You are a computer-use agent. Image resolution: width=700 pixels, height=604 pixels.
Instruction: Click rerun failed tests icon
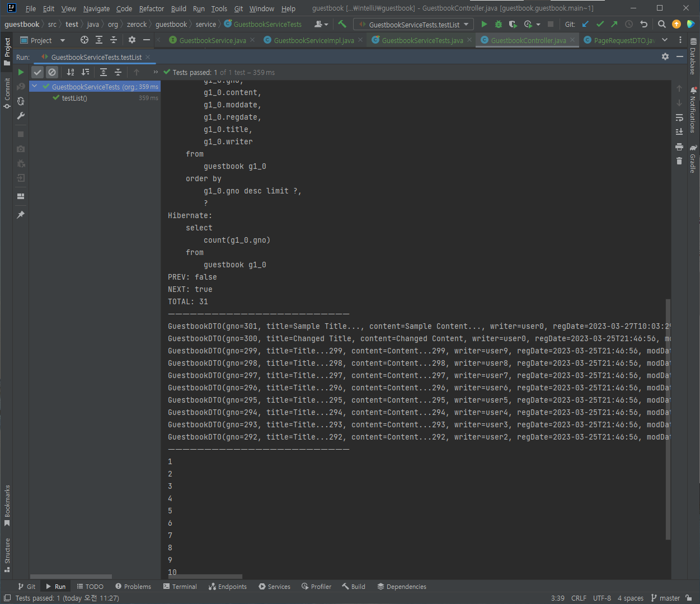point(21,87)
